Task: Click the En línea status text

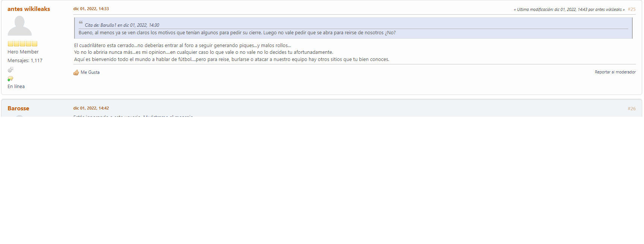Action: (x=16, y=87)
